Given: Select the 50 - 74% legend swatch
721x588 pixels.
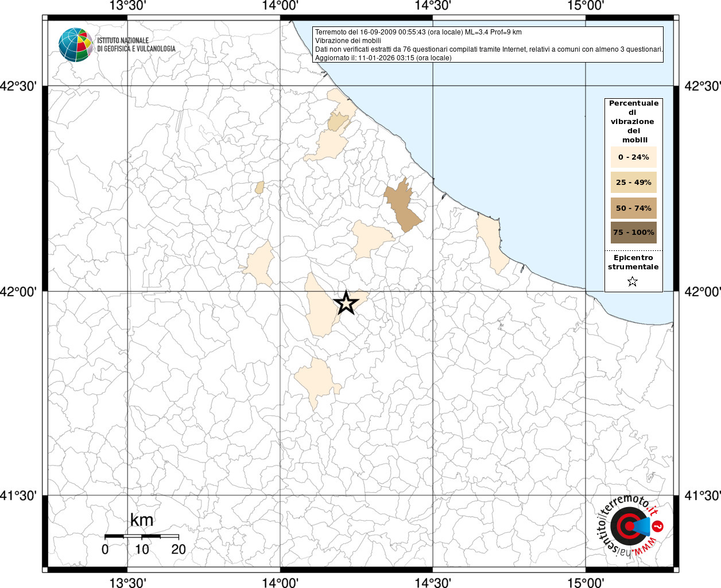Looking at the screenshot, I should (634, 208).
